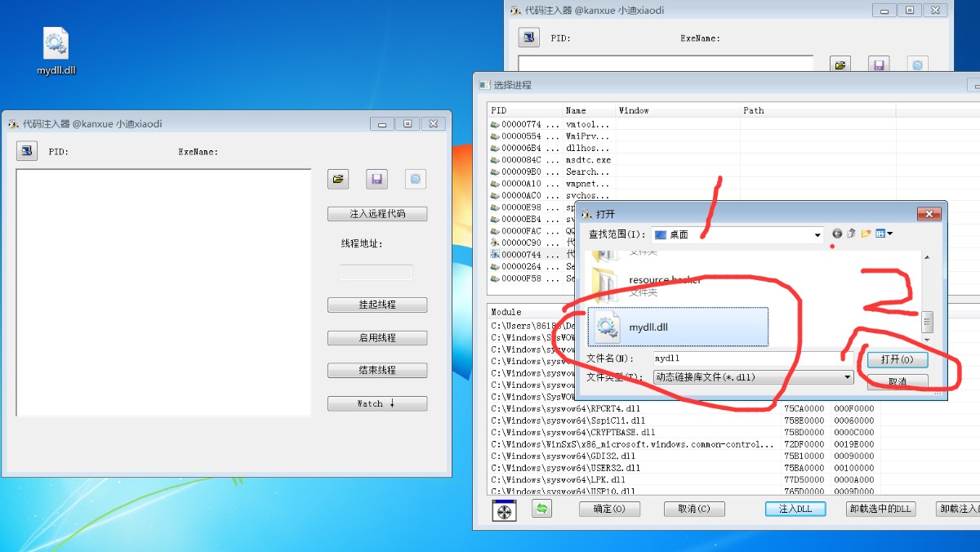
Task: Select process row 00000744
Action: point(532,255)
